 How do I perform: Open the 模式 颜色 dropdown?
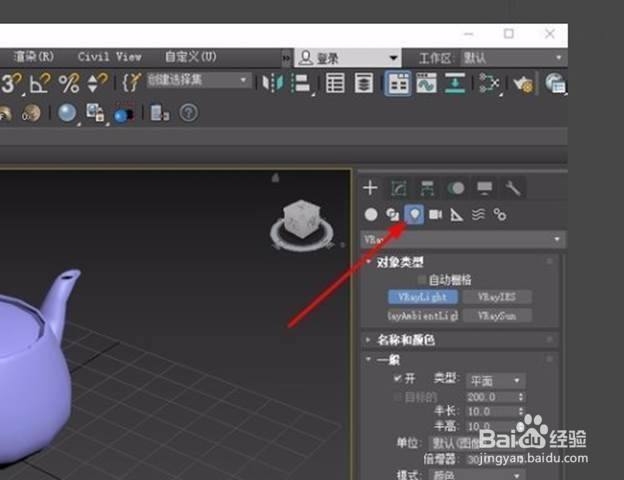(477, 475)
